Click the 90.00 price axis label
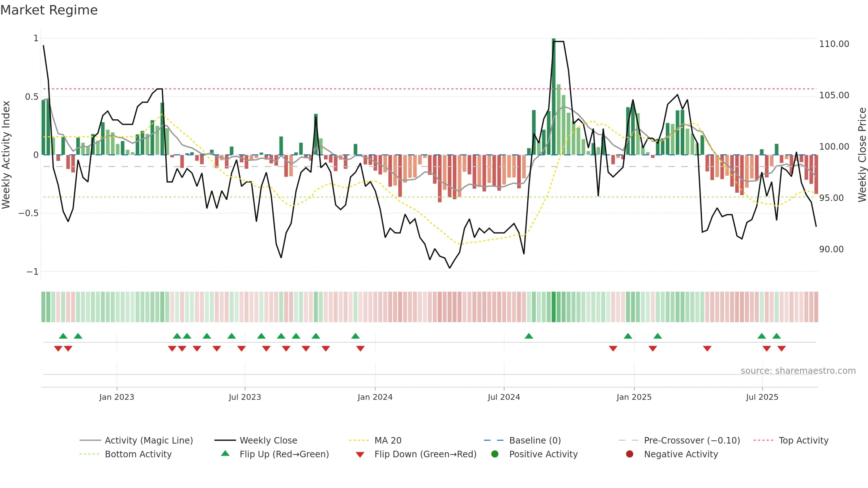 click(831, 249)
